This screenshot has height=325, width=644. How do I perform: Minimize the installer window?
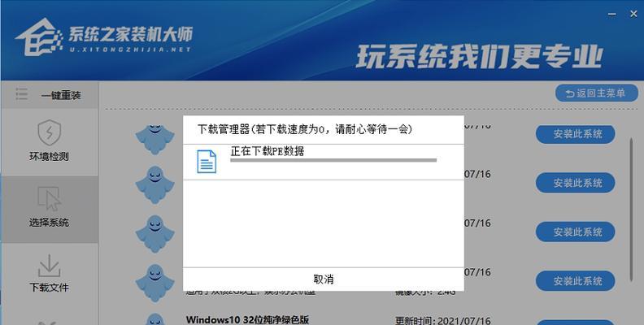tap(612, 15)
